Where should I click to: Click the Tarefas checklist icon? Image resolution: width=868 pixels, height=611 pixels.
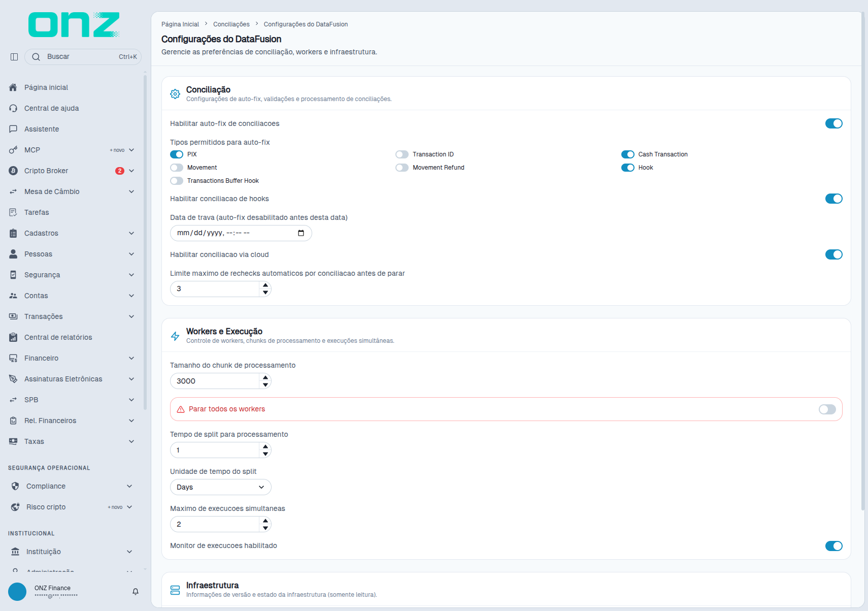(x=13, y=212)
